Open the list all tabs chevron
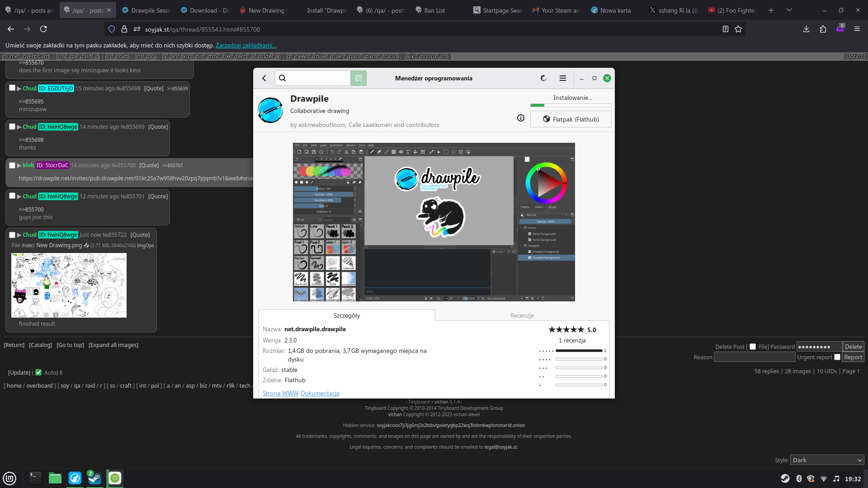The height and width of the screenshot is (488, 868). [789, 10]
